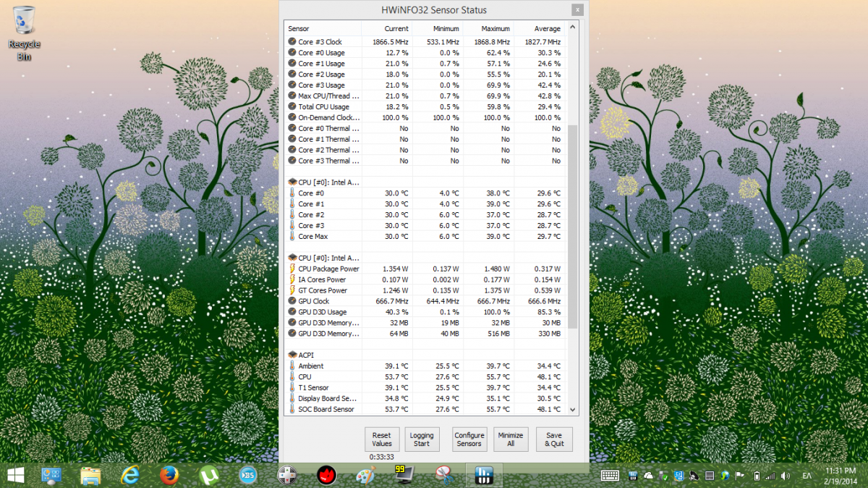This screenshot has width=868, height=488.
Task: Launch Firefox from the taskbar
Action: pos(169,475)
